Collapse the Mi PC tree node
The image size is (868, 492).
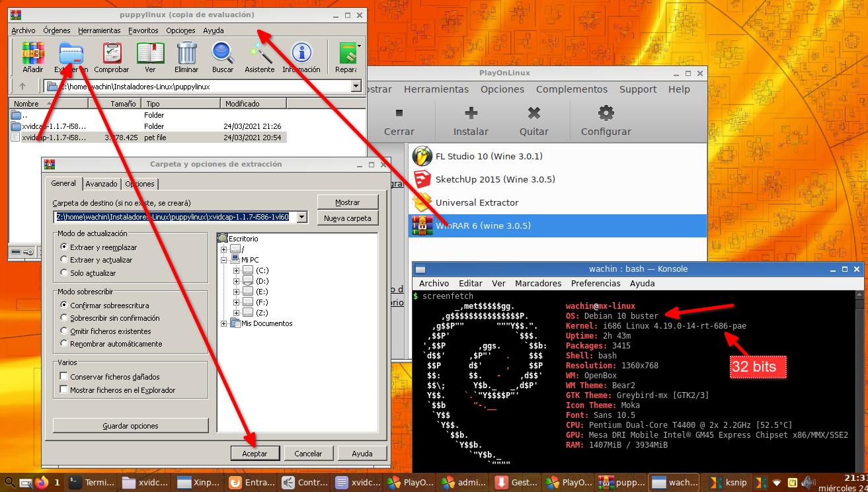click(x=224, y=260)
